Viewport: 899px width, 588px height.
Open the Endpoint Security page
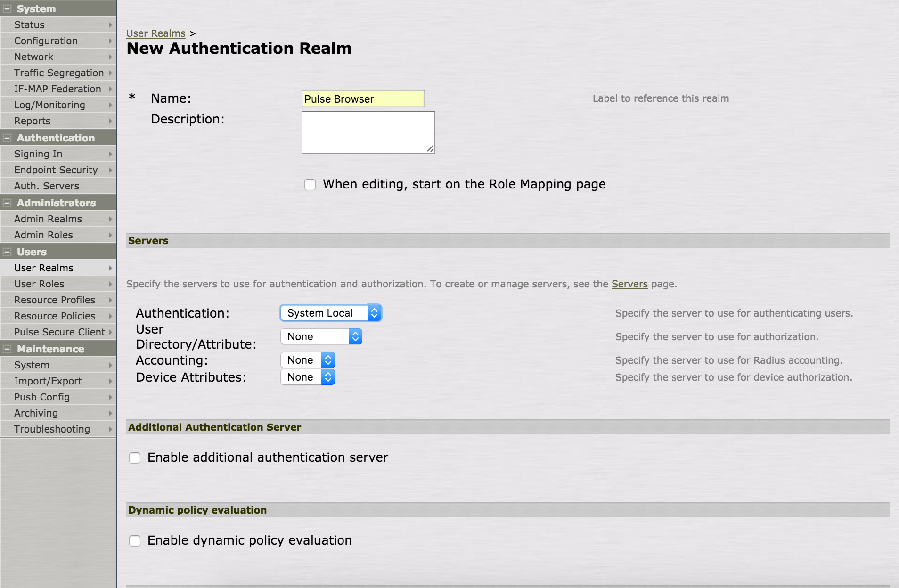pyautogui.click(x=56, y=170)
